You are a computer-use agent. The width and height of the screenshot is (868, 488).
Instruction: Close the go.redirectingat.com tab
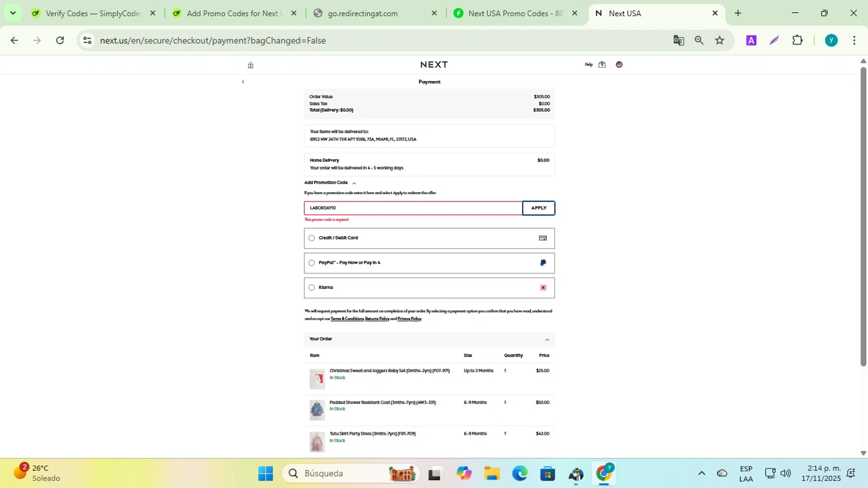point(434,13)
